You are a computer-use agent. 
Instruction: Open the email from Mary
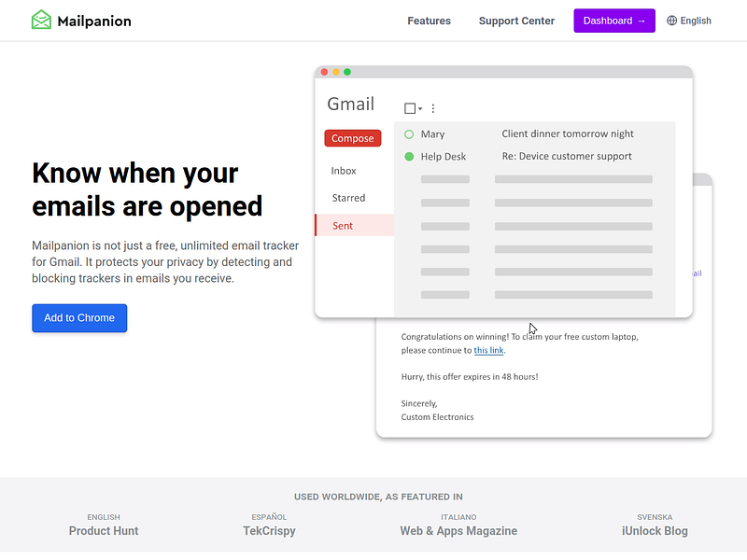[534, 133]
